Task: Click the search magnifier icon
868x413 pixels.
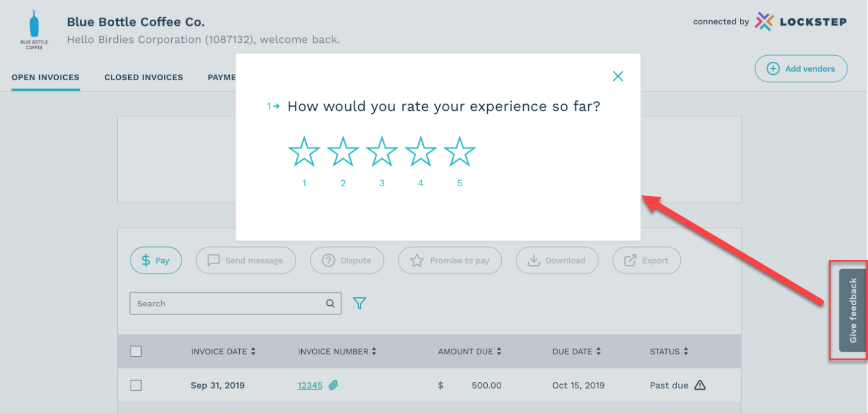Action: click(330, 303)
